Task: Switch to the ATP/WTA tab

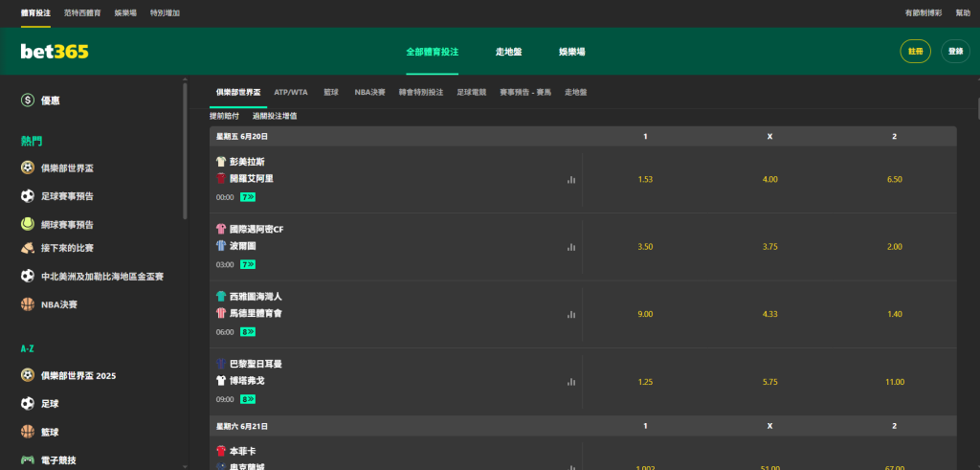Action: [x=291, y=92]
